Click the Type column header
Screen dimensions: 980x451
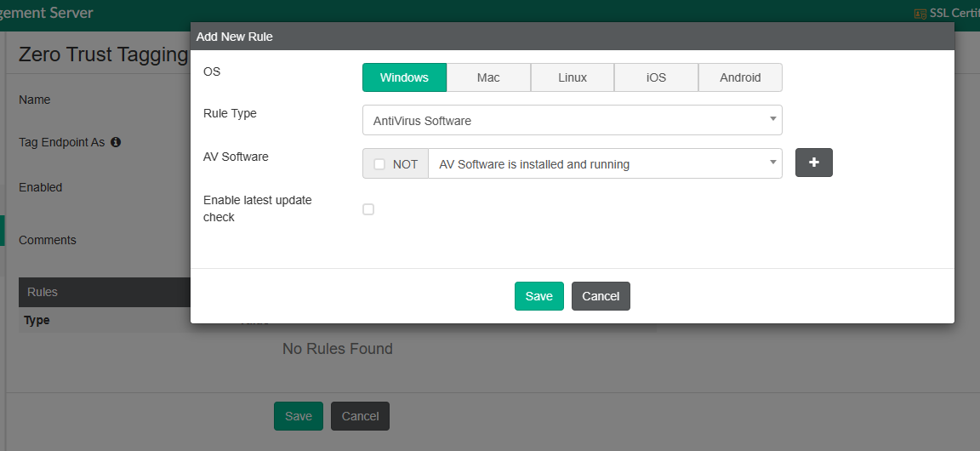pyautogui.click(x=37, y=320)
